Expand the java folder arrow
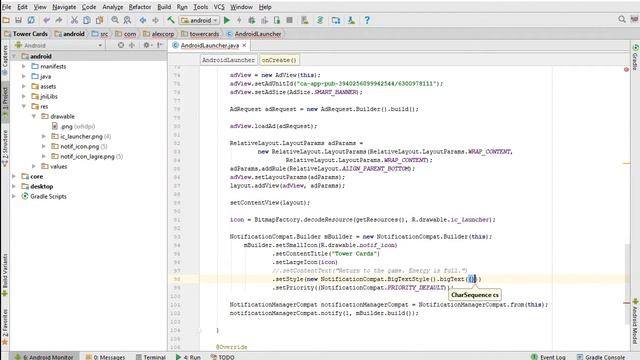Image resolution: width=640 pixels, height=360 pixels. (x=24, y=76)
